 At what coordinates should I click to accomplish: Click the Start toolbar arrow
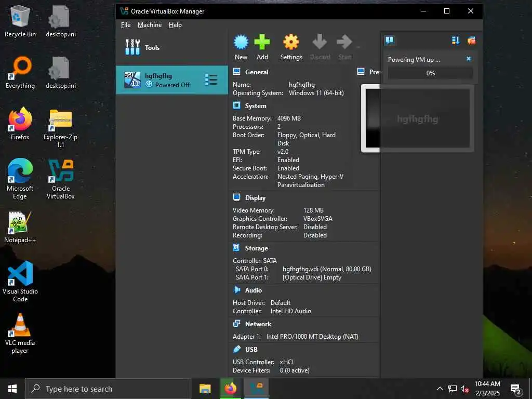pyautogui.click(x=344, y=42)
